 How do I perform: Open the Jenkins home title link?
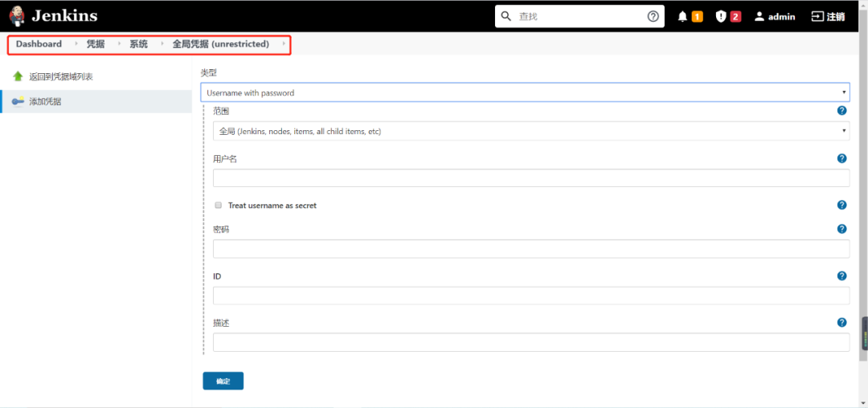click(x=64, y=15)
